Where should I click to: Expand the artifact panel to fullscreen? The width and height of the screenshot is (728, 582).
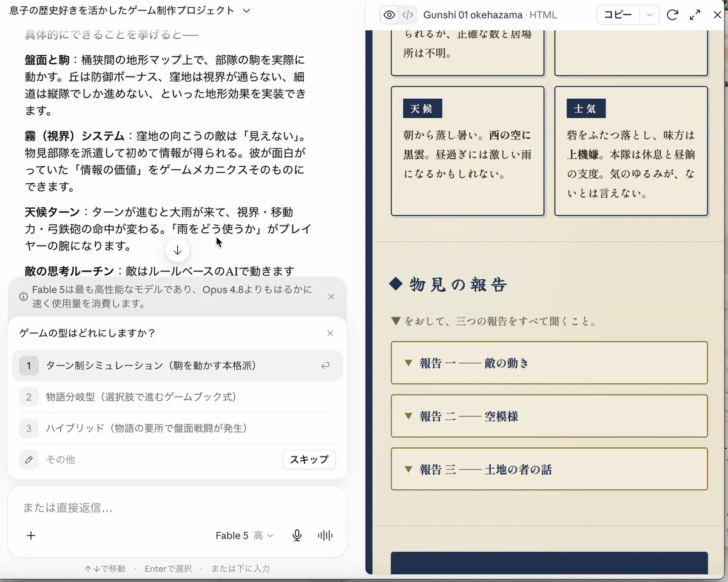coord(695,15)
